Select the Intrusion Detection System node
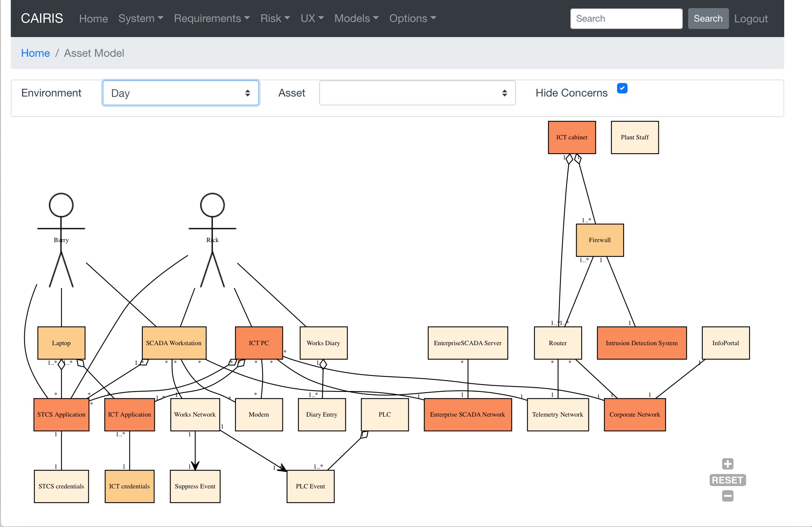The image size is (812, 527). click(642, 343)
